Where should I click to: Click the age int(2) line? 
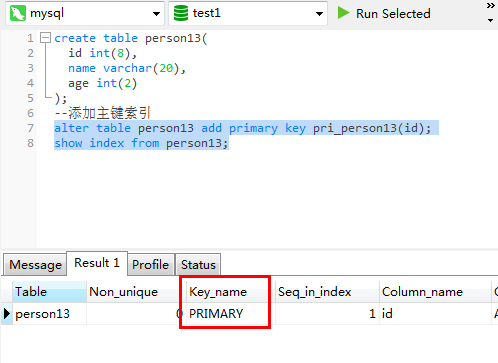click(x=103, y=83)
